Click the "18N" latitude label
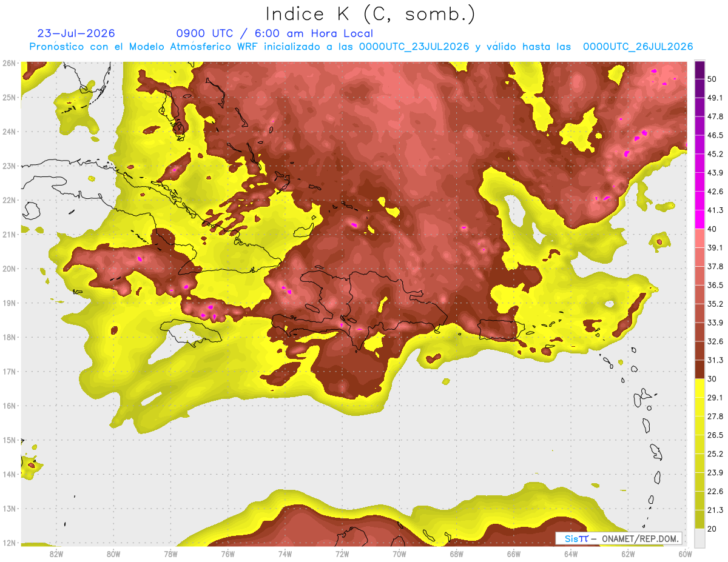This screenshot has height=562, width=728. (x=9, y=337)
